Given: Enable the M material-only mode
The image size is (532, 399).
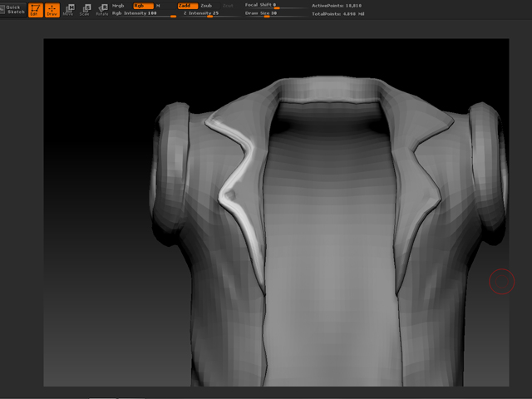Looking at the screenshot, I should 159,6.
